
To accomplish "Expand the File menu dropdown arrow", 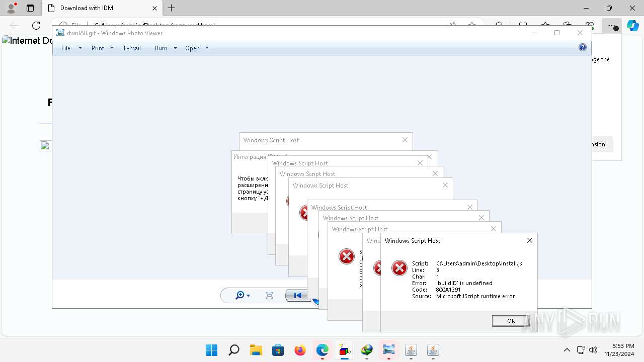I will [x=79, y=48].
